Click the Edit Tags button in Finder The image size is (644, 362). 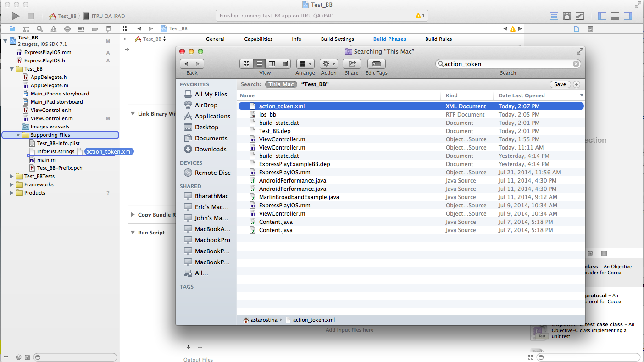pos(376,64)
